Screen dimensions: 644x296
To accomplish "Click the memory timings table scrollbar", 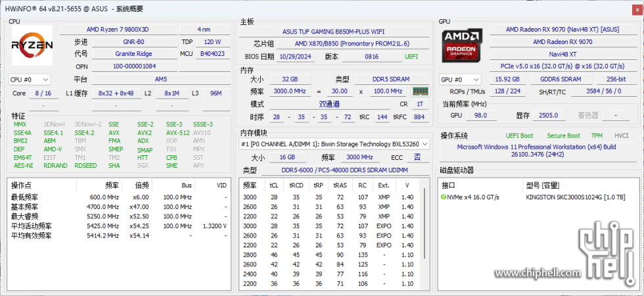I will [x=425, y=224].
